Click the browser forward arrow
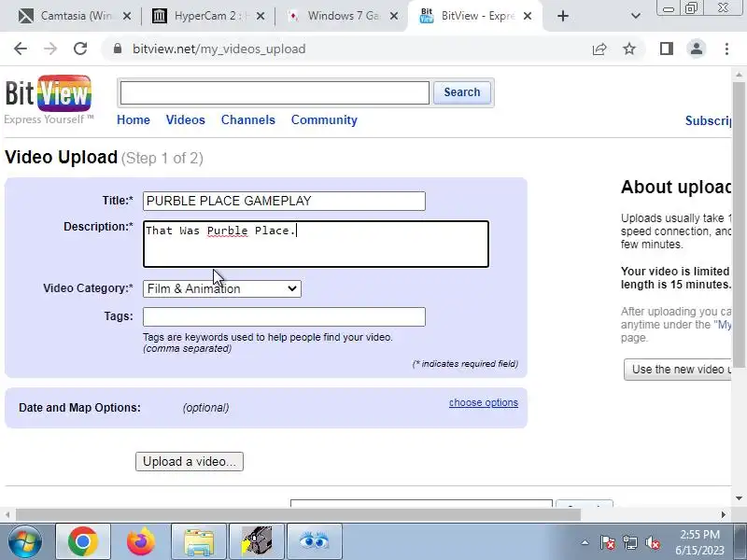The height and width of the screenshot is (560, 747). point(50,49)
